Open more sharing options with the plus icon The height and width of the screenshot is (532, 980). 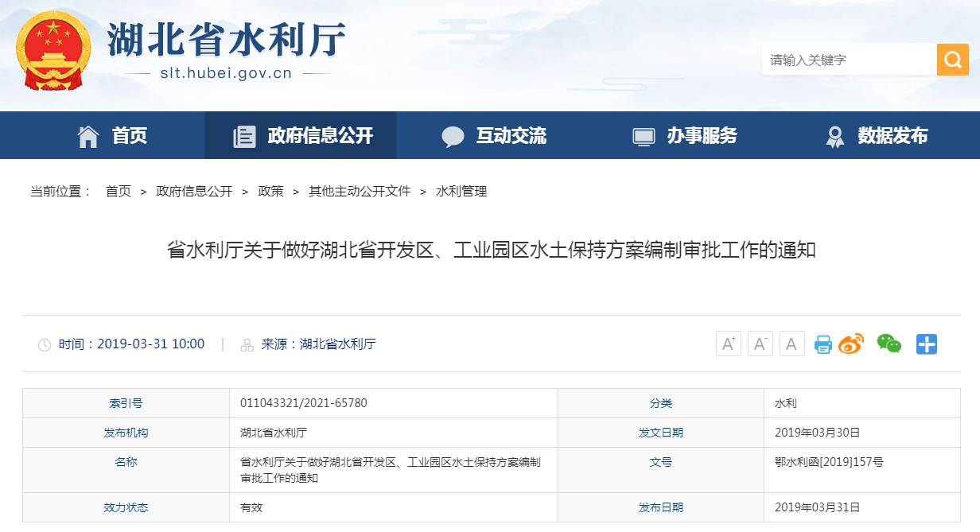[x=926, y=344]
